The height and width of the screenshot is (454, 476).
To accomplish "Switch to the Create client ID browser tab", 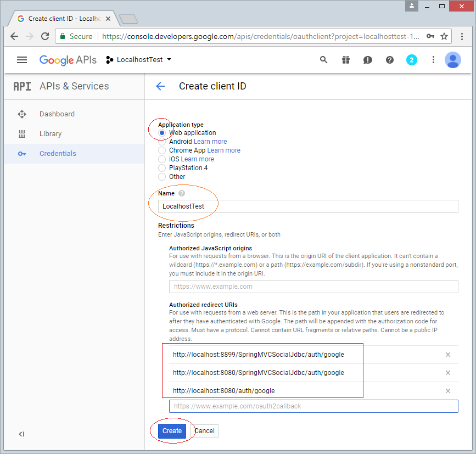I will pos(64,19).
